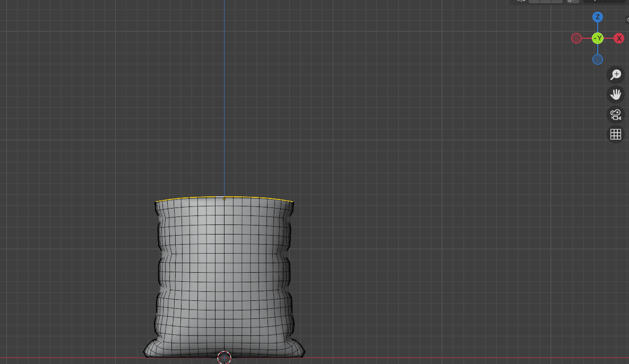Viewport: 629px width, 364px height.
Task: Click the top-left corner of the sack mesh
Action: tap(156, 202)
